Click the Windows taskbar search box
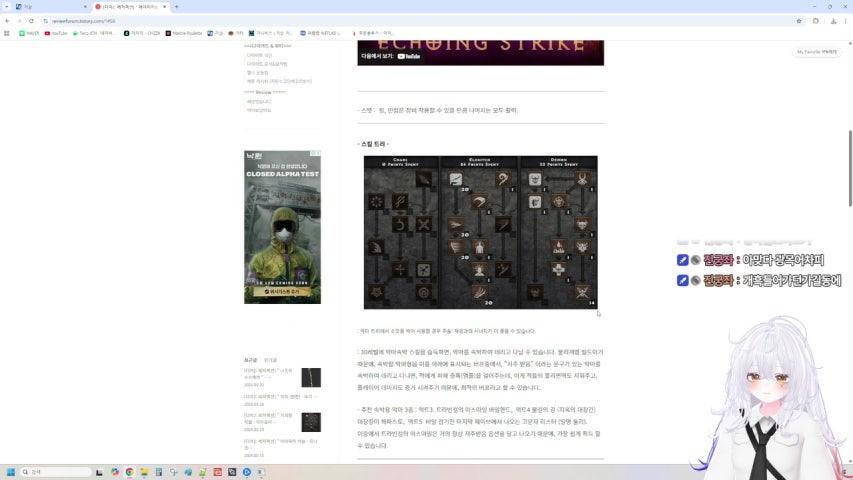Screen dimensions: 853x480 coord(55,472)
